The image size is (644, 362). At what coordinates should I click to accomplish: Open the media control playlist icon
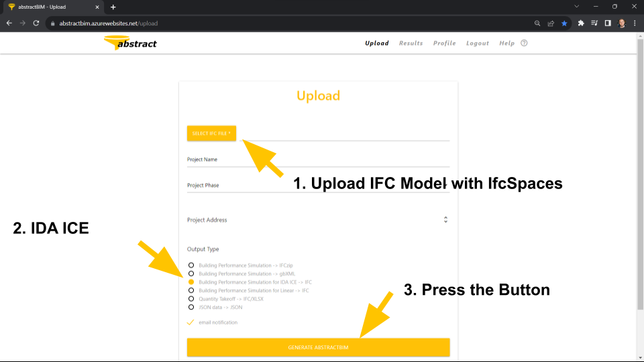click(x=594, y=23)
